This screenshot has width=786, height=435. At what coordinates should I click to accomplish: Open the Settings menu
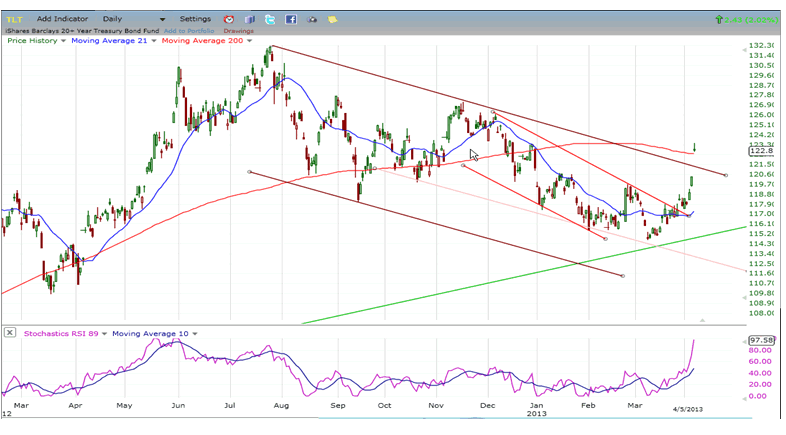(x=195, y=19)
